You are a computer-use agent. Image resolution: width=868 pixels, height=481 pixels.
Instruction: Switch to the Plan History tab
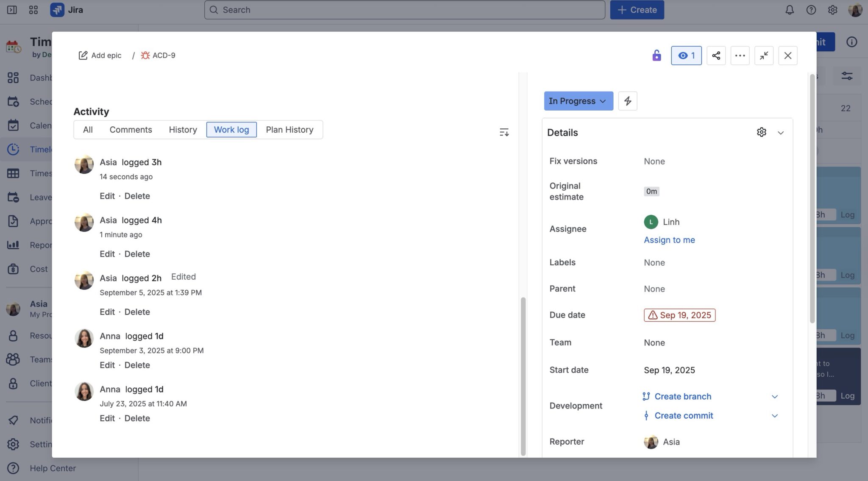pos(289,129)
